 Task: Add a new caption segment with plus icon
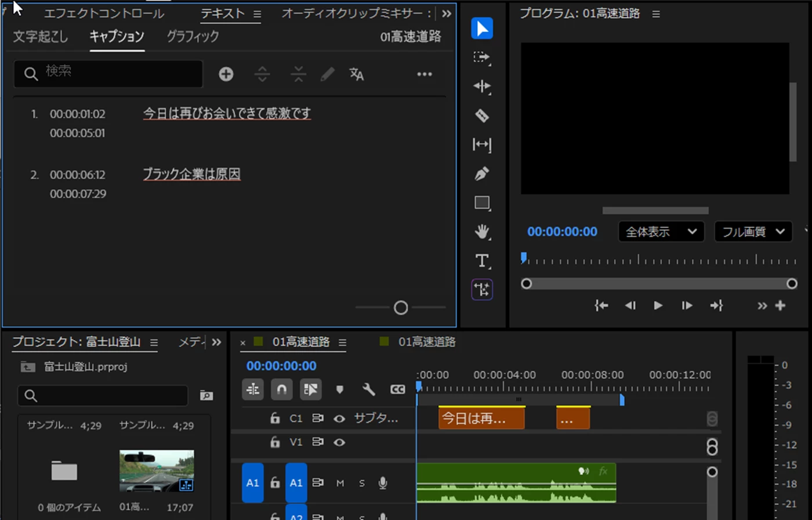[226, 74]
